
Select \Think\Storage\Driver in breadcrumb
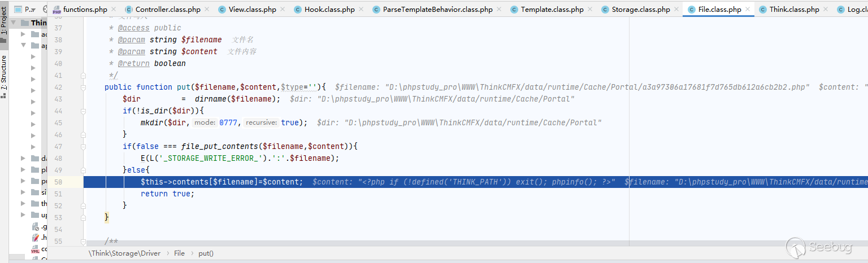coord(124,253)
